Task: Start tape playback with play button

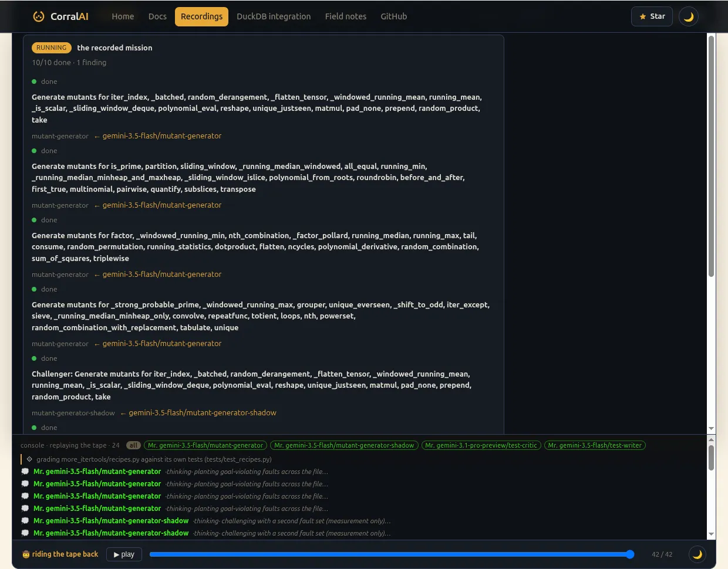Action: pyautogui.click(x=124, y=554)
